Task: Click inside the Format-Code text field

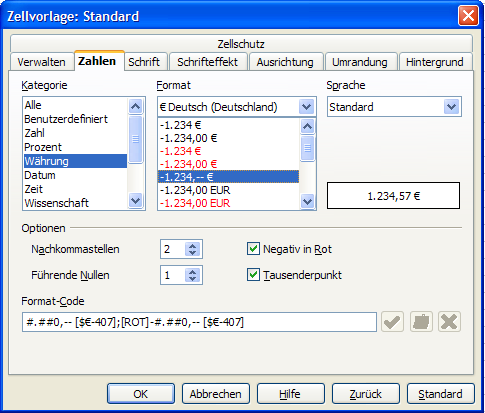Action: pos(199,322)
